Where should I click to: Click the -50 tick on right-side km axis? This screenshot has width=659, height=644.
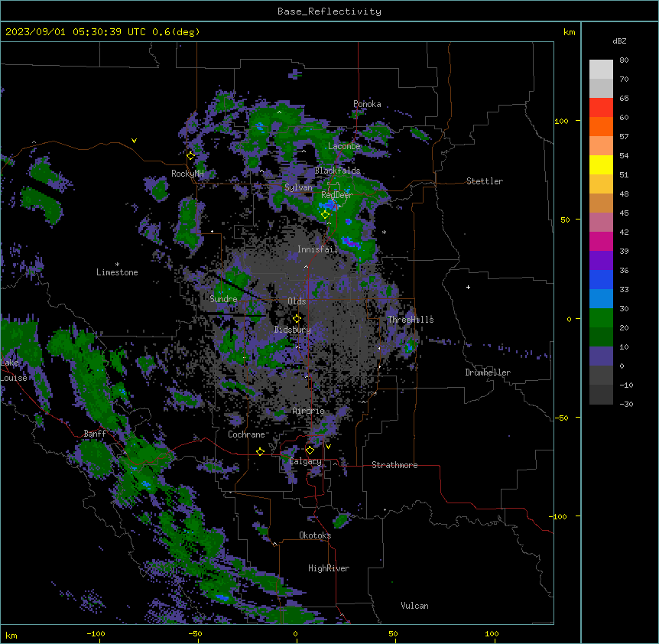coord(561,418)
